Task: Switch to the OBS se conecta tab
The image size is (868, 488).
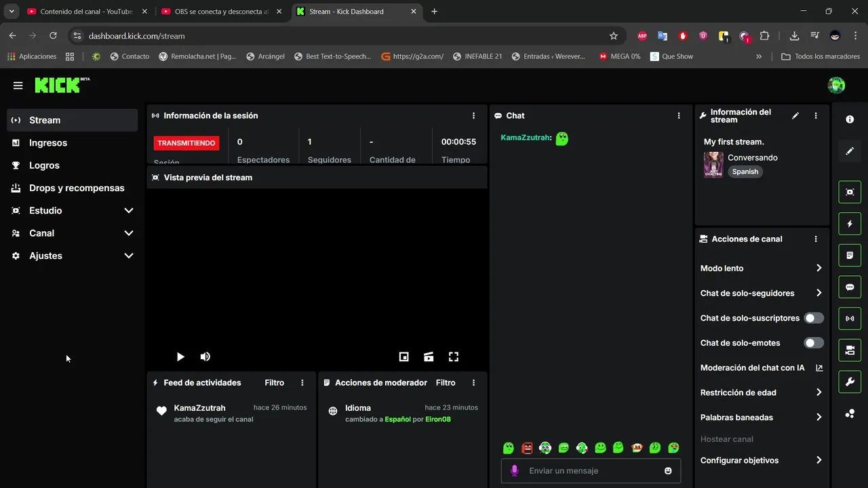Action: coord(222,12)
